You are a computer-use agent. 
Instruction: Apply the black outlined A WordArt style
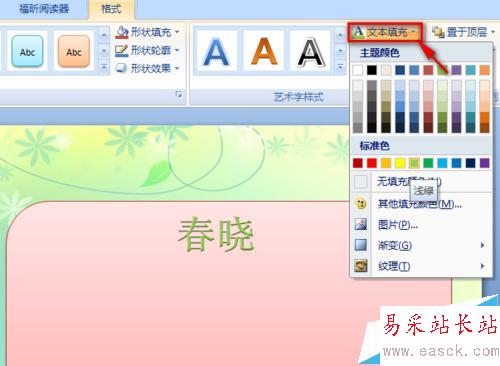310,52
